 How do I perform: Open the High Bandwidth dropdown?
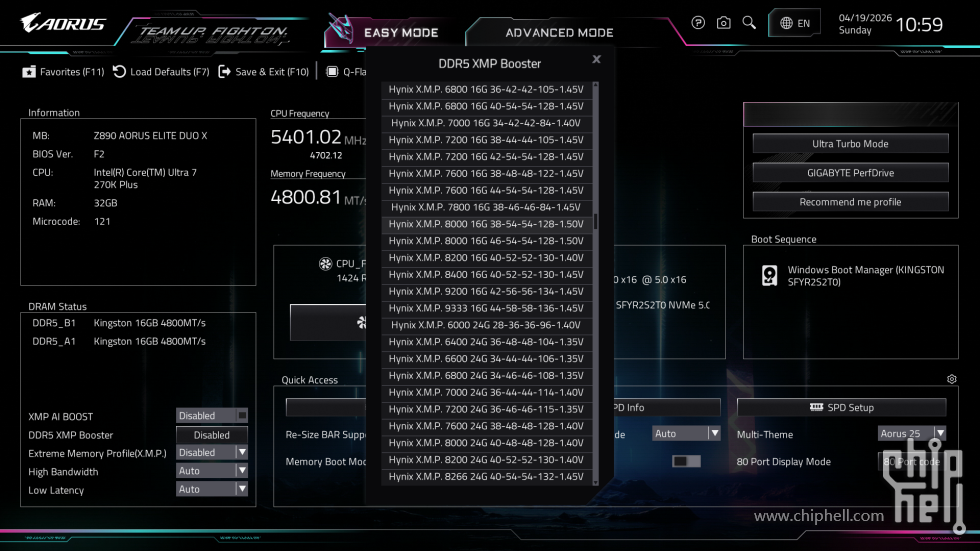[x=212, y=470]
